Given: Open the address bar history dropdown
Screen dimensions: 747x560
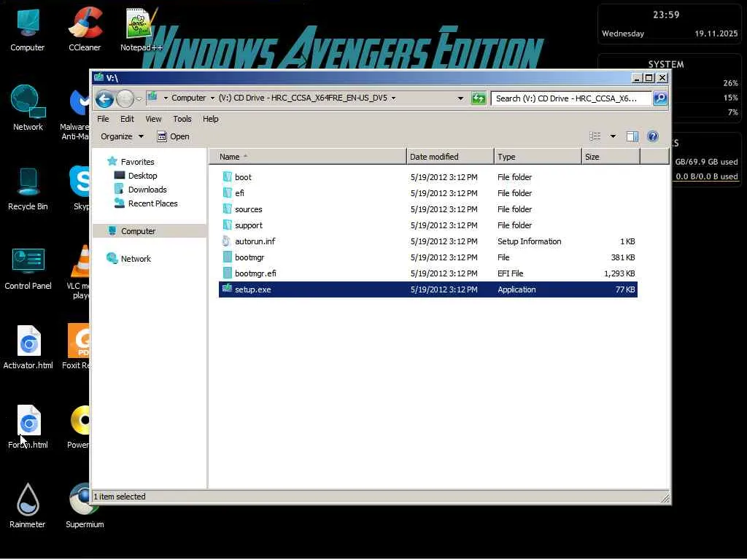Looking at the screenshot, I should tap(460, 98).
